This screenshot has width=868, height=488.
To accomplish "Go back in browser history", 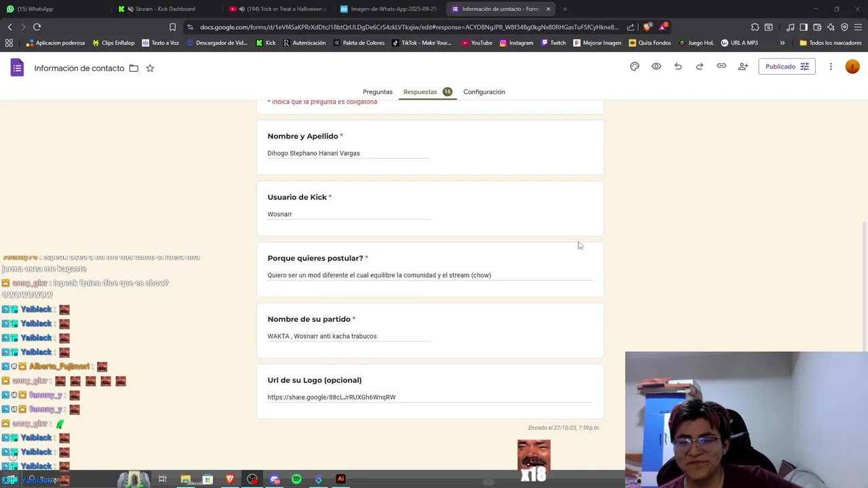I will (x=9, y=27).
